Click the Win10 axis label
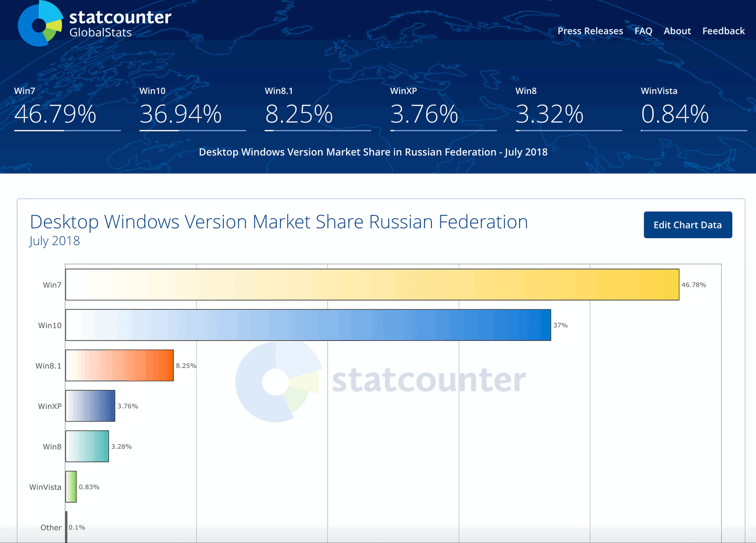 point(50,325)
